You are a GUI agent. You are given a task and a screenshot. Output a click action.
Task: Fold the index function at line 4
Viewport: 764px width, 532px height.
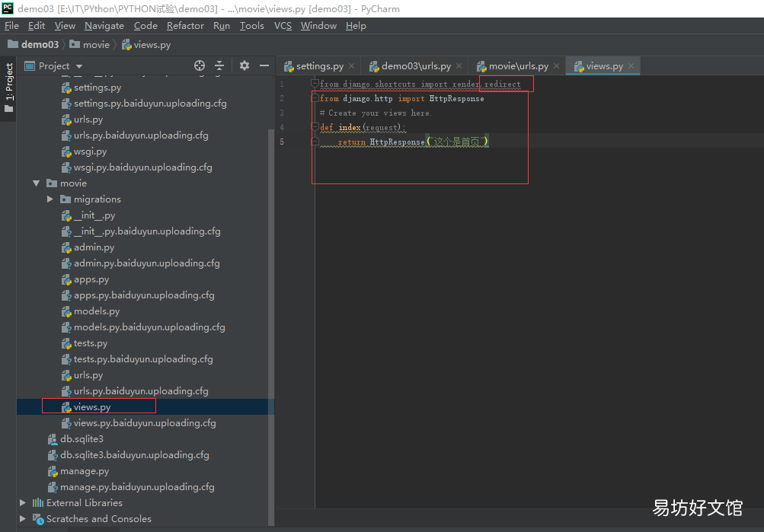click(315, 128)
